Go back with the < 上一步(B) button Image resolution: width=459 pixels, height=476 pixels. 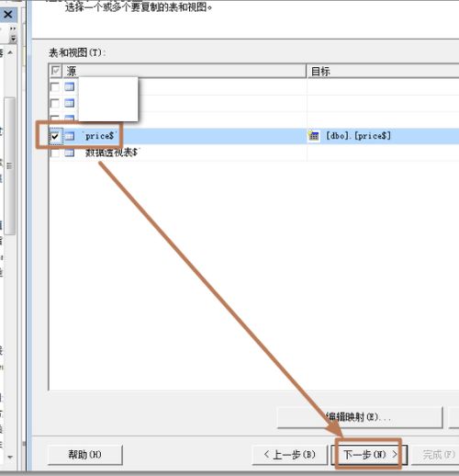289,455
